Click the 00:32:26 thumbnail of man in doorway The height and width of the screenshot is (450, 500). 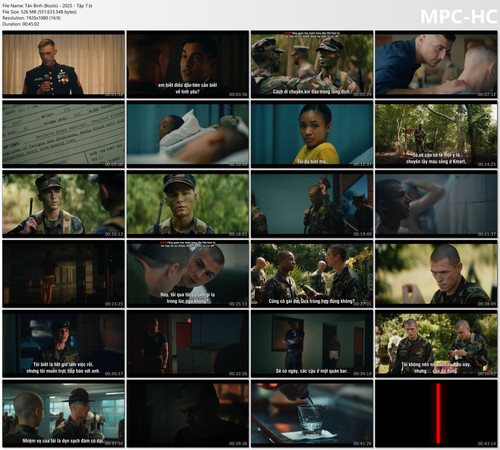click(188, 344)
